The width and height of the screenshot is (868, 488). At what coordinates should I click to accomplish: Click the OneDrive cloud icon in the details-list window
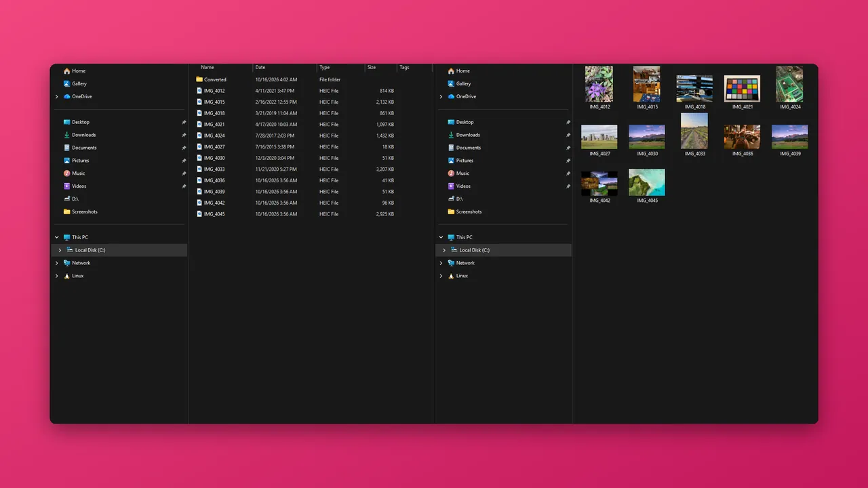[66, 97]
